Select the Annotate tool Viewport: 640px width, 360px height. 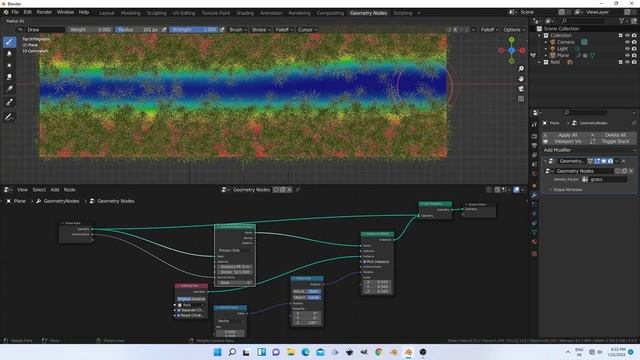[x=9, y=117]
